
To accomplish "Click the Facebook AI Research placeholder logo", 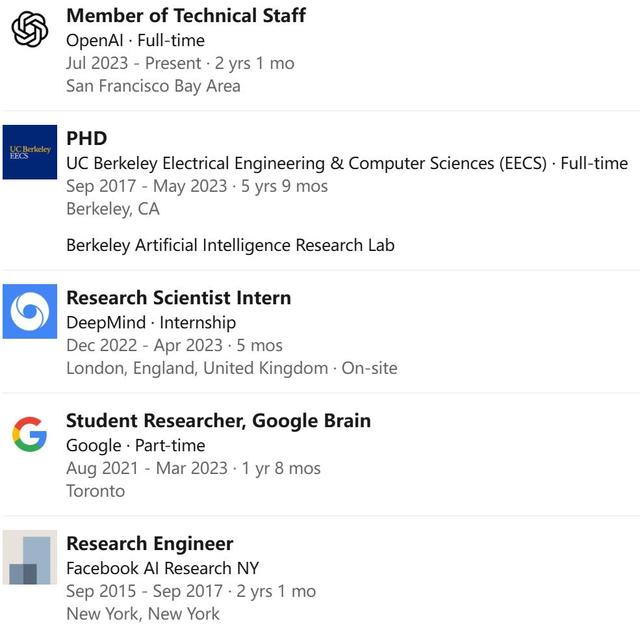I will [x=30, y=557].
